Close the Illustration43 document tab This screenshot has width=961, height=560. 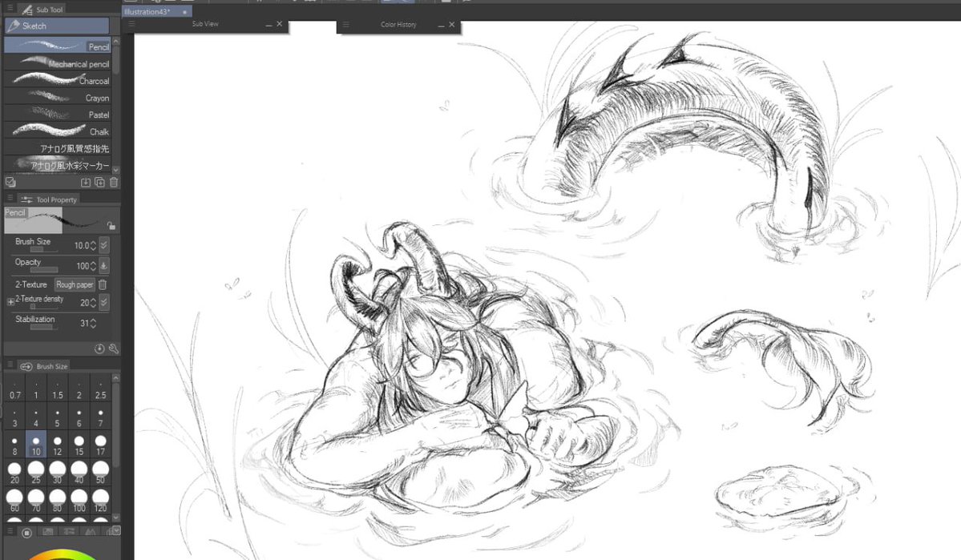[184, 12]
